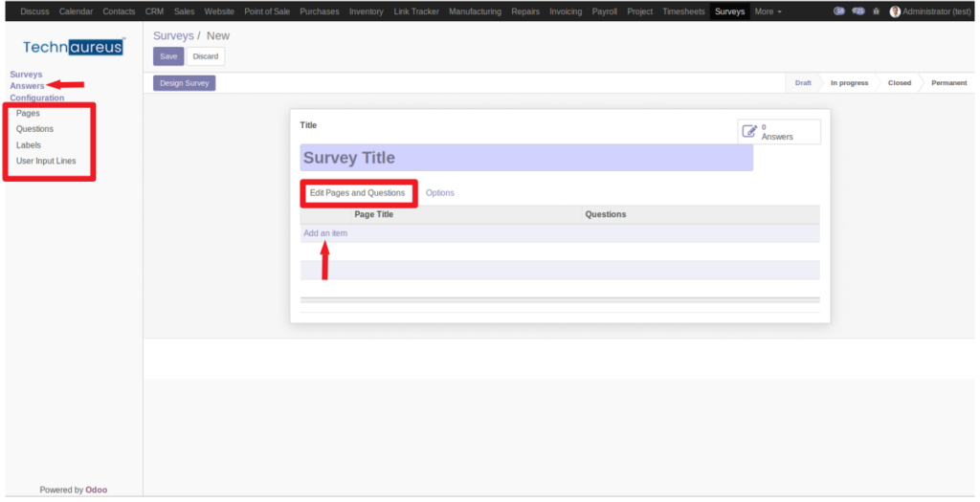Open Surveys in the sidebar
The width and height of the screenshot is (980, 502).
click(x=26, y=75)
